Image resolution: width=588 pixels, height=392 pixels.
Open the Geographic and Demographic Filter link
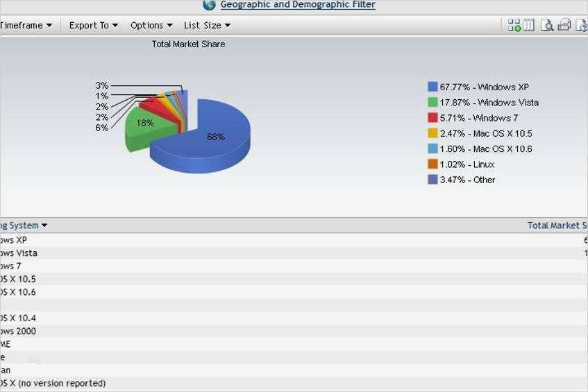(298, 4)
